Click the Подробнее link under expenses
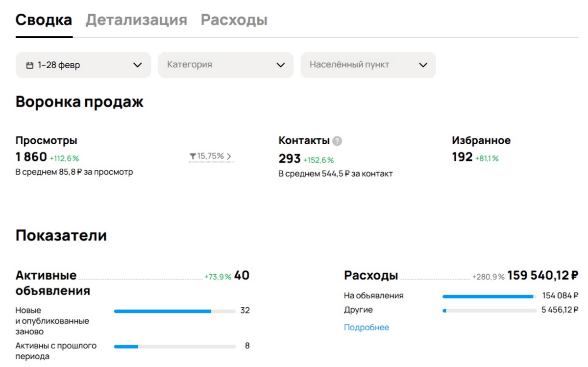 coord(366,327)
